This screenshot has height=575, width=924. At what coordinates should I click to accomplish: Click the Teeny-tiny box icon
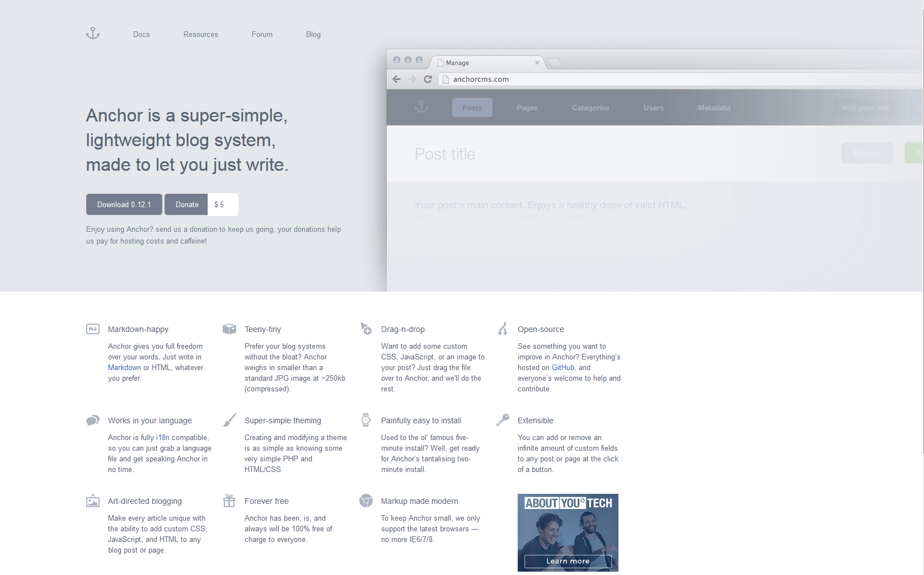pos(229,329)
